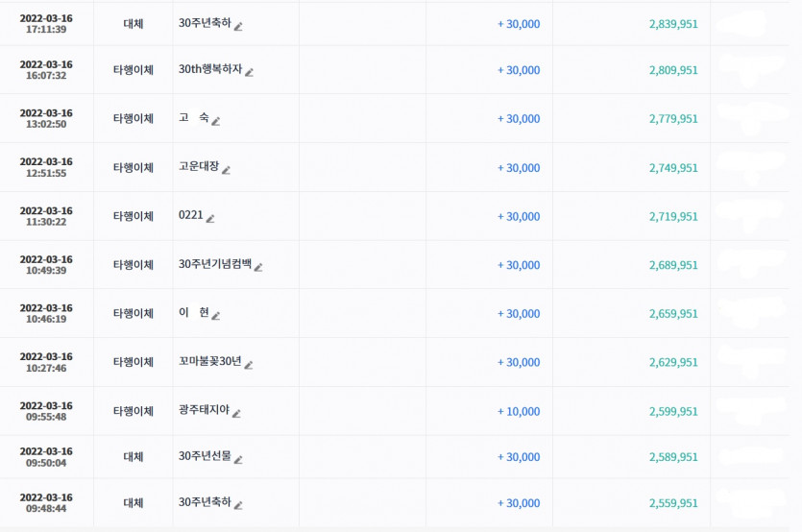Click edit icon next to 꼬마불꽃30년
Image resolution: width=802 pixels, height=532 pixels.
click(249, 365)
